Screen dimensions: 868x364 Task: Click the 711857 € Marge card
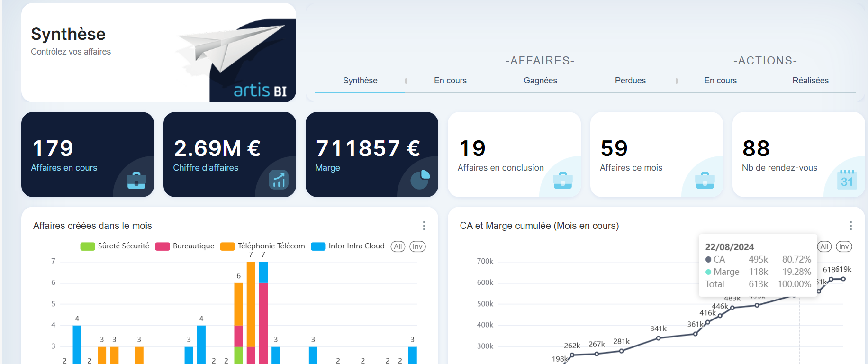click(x=372, y=155)
